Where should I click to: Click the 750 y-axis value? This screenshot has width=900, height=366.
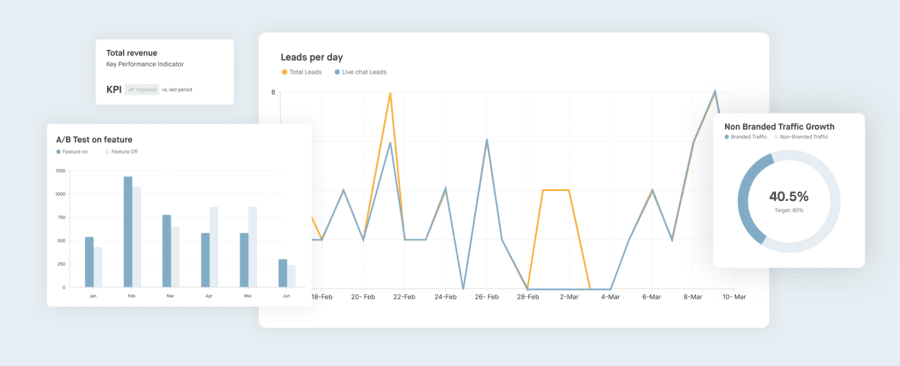click(61, 217)
